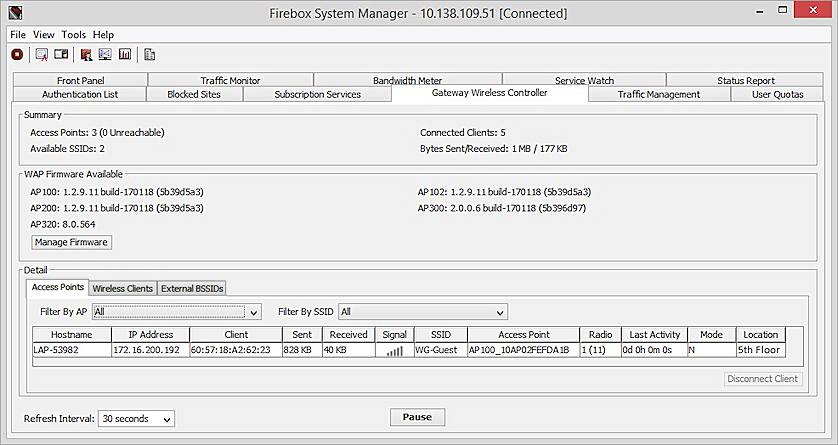The height and width of the screenshot is (445, 838).
Task: Click the Mode column header
Action: pos(711,335)
